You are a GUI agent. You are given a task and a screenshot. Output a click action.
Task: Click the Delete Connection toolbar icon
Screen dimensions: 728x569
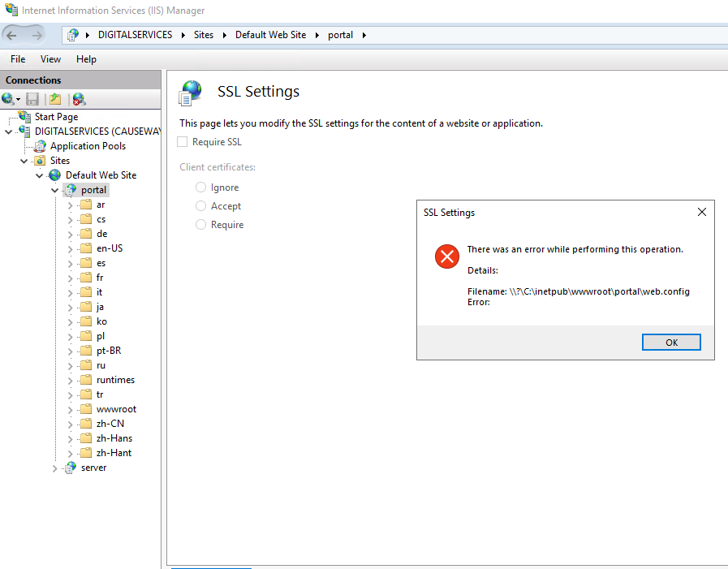(x=79, y=99)
